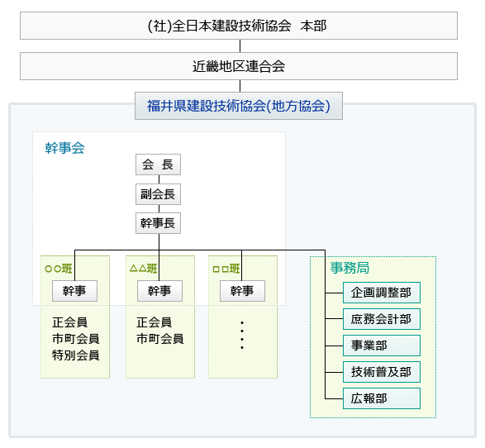Click the 福井県建設技術協会(地方協会) heading box

click(x=239, y=106)
